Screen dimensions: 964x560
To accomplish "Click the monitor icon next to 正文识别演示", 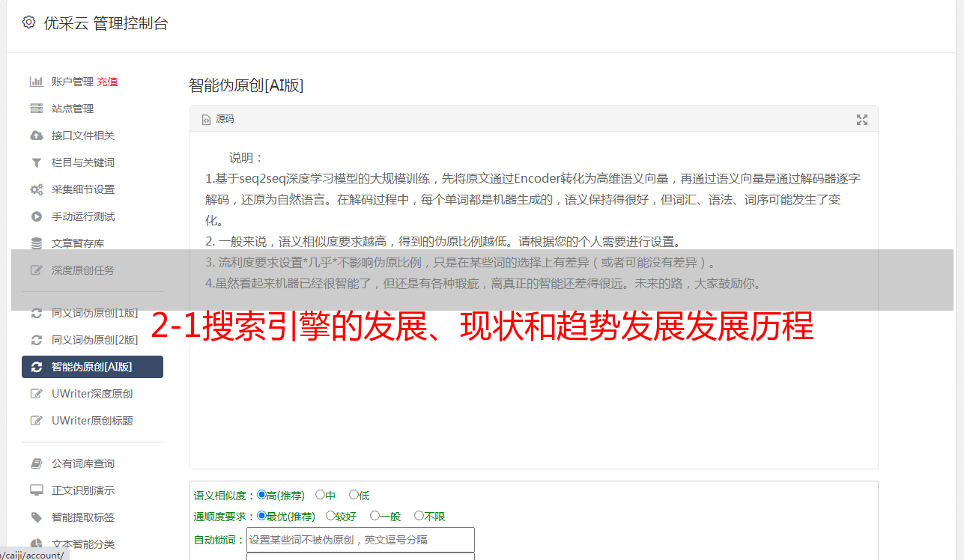I will (x=36, y=490).
